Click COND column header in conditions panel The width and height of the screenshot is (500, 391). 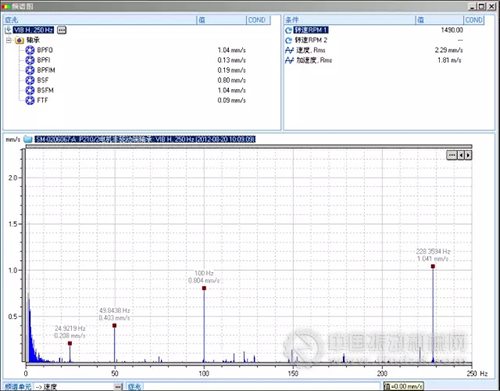point(474,20)
